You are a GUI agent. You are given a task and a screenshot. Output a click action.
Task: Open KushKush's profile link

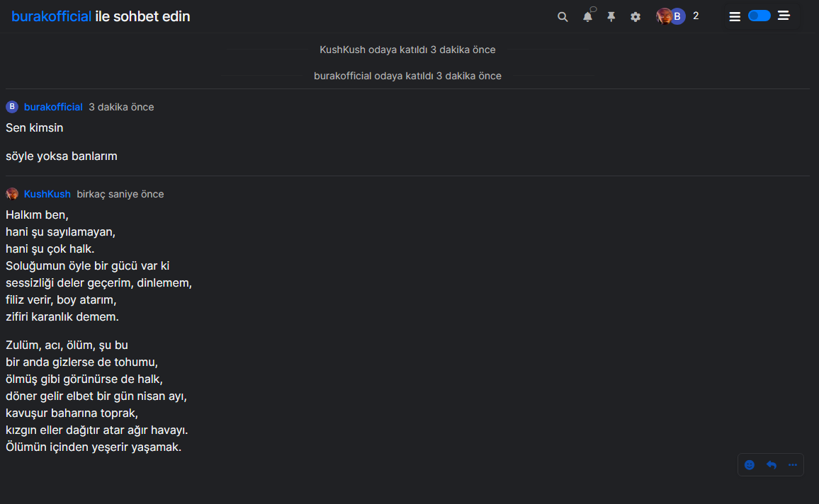(47, 194)
